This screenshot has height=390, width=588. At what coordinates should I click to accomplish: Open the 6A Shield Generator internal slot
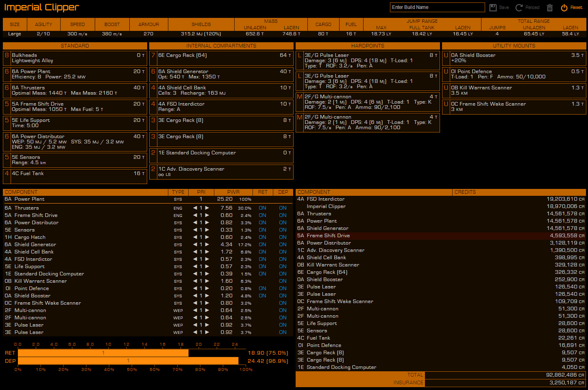(x=221, y=74)
